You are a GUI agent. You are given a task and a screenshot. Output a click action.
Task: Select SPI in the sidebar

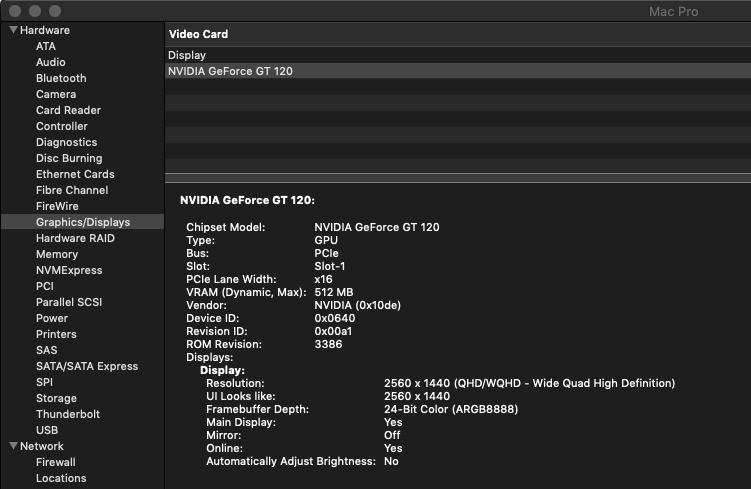[45, 383]
